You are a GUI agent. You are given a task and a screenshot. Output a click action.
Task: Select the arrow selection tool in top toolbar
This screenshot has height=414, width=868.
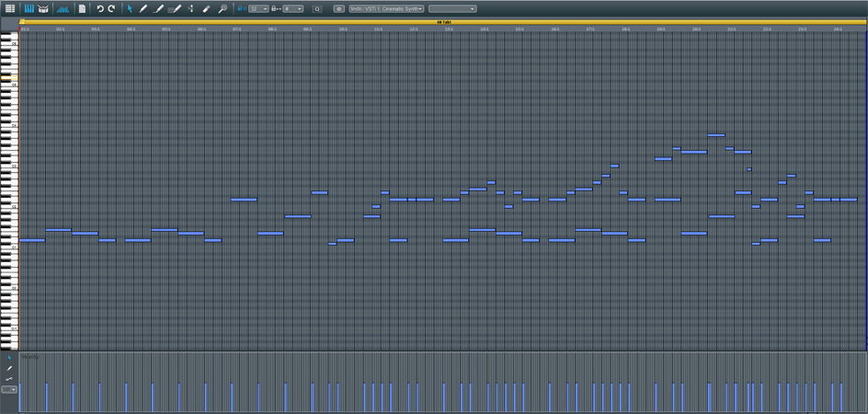coord(130,9)
